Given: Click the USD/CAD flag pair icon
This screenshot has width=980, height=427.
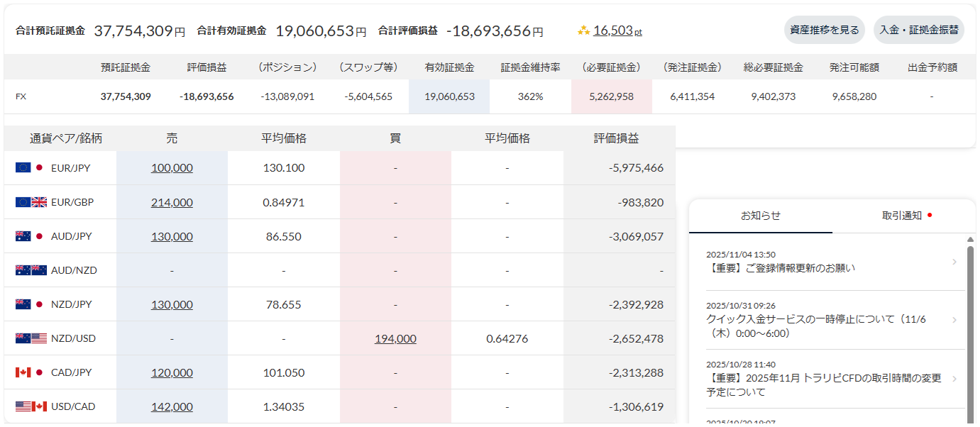Looking at the screenshot, I should [31, 406].
